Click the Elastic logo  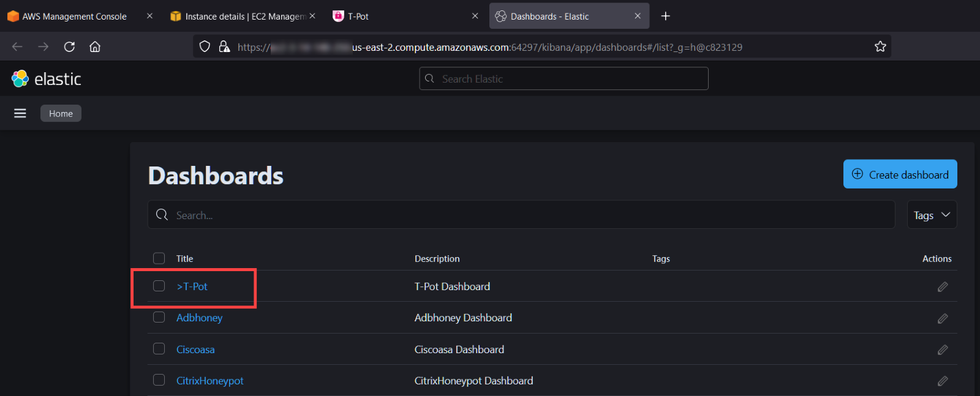tap(47, 79)
